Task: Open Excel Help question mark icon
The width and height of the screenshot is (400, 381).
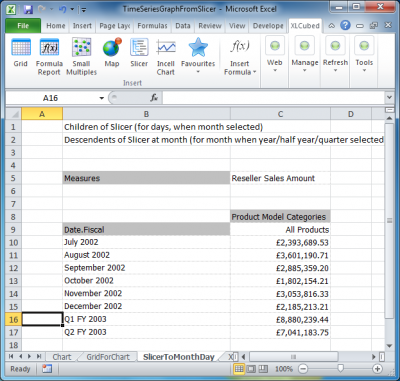Action: pos(345,25)
